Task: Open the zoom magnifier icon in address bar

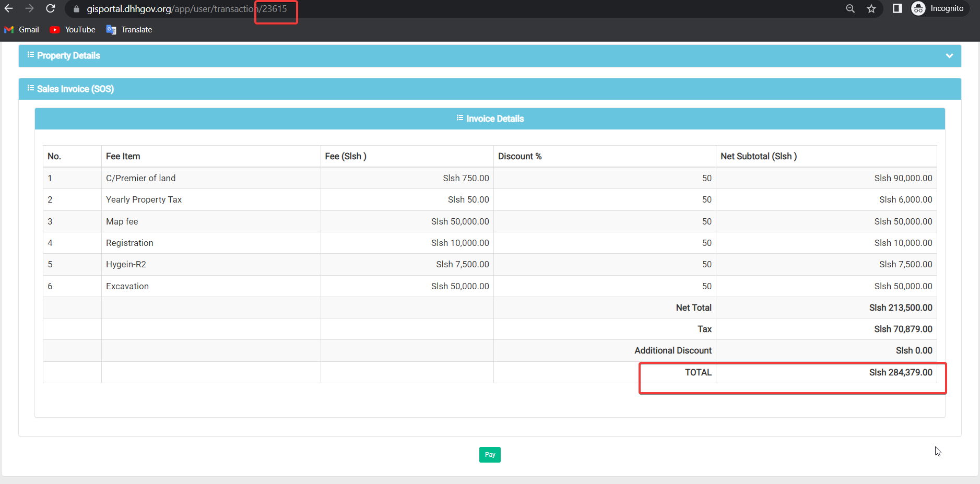Action: (x=851, y=8)
